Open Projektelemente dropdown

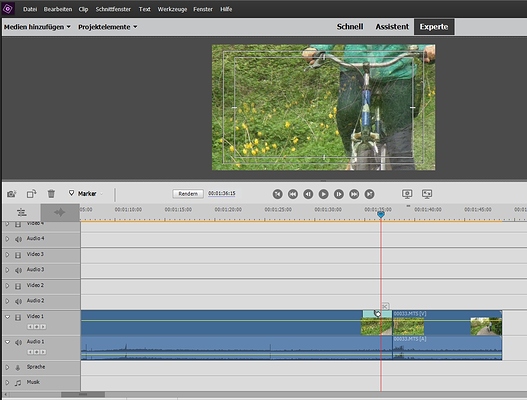[108, 27]
